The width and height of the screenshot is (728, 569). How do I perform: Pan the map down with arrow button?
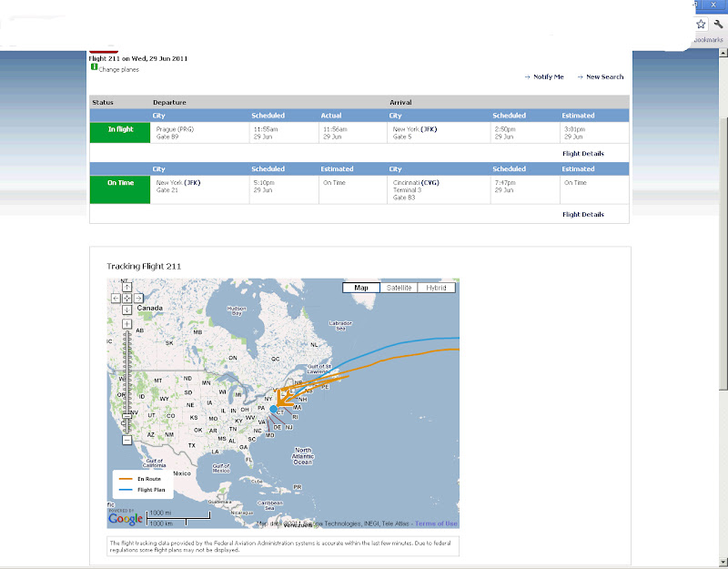126,310
